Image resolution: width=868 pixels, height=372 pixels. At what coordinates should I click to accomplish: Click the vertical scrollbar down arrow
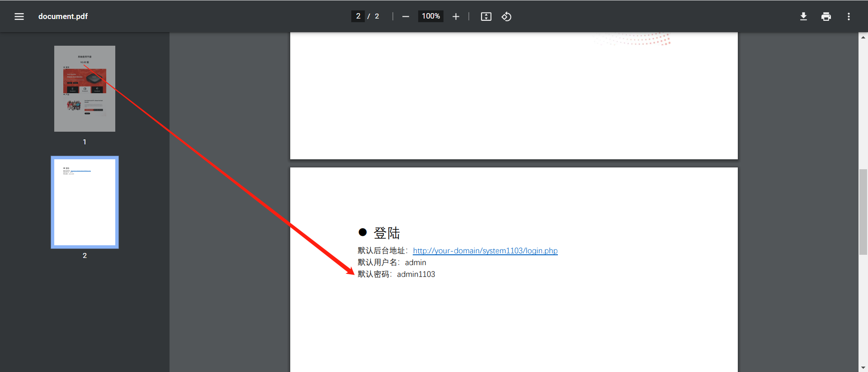click(863, 367)
